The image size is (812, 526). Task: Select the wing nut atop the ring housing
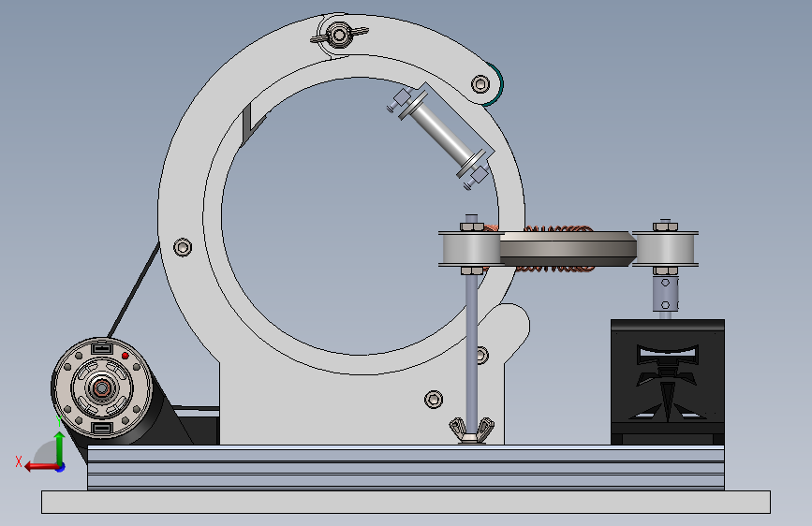click(339, 36)
